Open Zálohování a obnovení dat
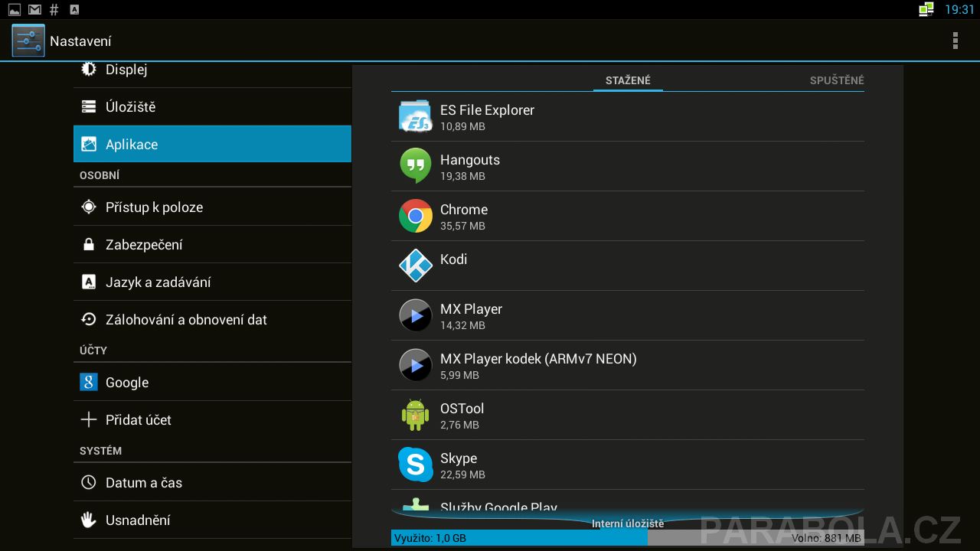 pyautogui.click(x=212, y=319)
